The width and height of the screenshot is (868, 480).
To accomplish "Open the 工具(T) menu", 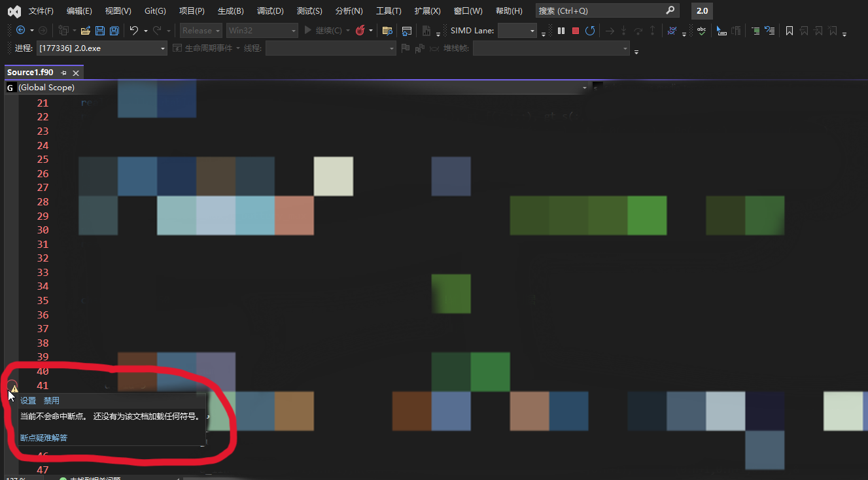I will [x=389, y=10].
